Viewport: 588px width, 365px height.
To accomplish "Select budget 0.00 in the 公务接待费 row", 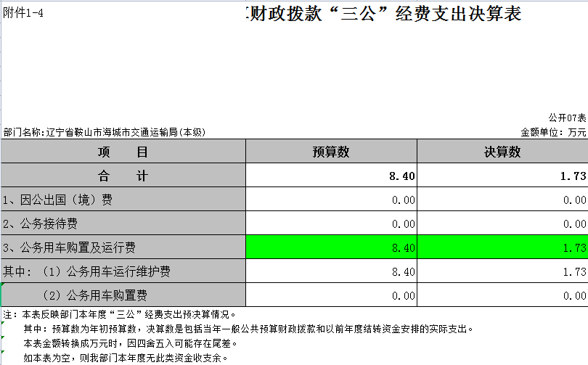I will [x=331, y=223].
